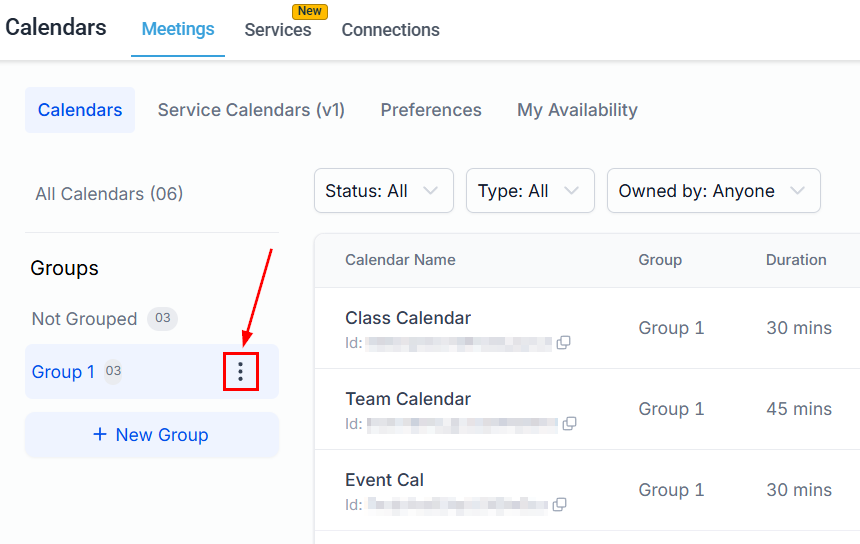Viewport: 860px width, 544px height.
Task: Show All Calendars (06)
Action: (x=109, y=194)
